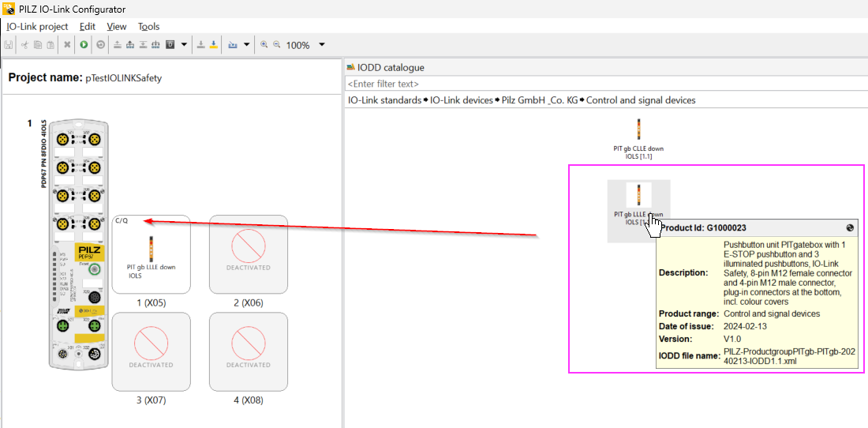Click the green Play/start icon

[84, 45]
